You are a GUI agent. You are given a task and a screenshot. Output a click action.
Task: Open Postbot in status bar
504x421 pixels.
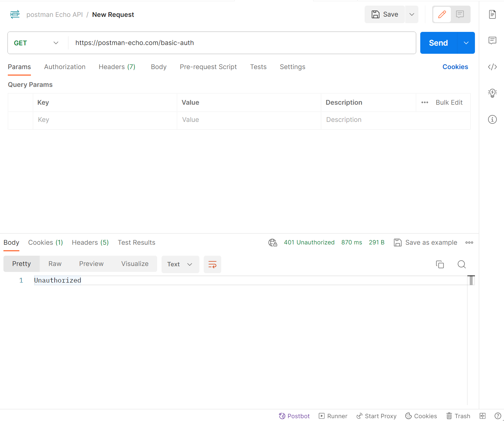coord(294,416)
